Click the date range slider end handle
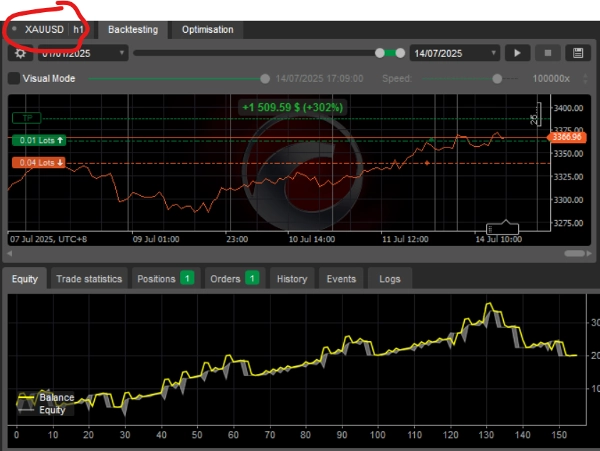 [400, 53]
